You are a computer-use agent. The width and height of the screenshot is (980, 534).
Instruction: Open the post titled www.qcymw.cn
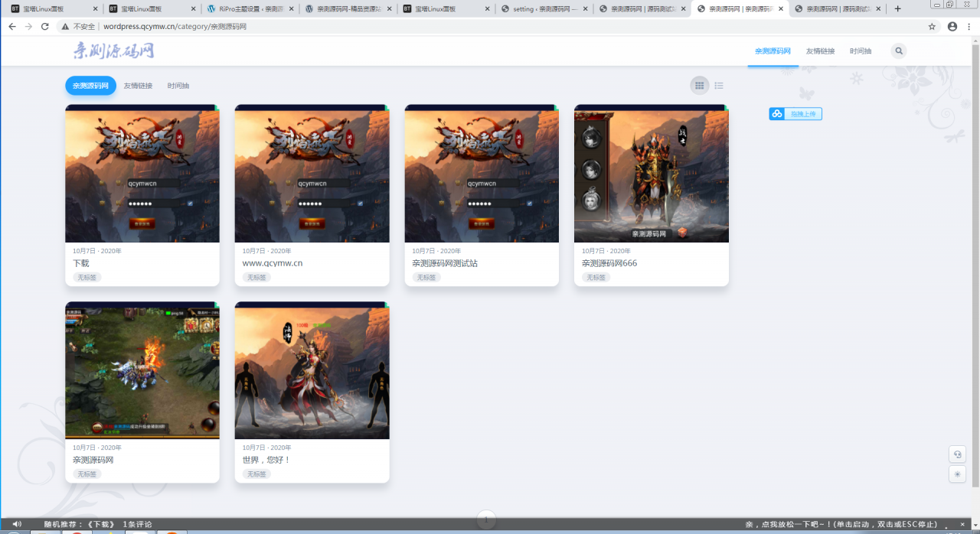click(x=273, y=263)
